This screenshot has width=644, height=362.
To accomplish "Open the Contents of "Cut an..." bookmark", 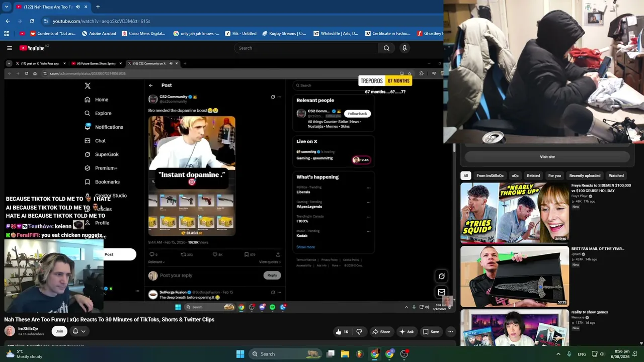I will pyautogui.click(x=52, y=34).
